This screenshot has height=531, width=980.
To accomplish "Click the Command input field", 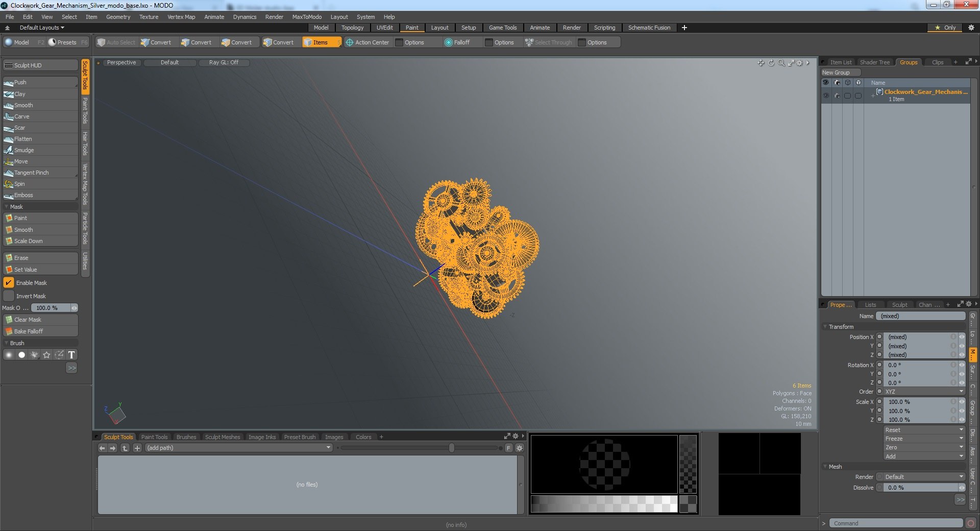I will click(896, 523).
